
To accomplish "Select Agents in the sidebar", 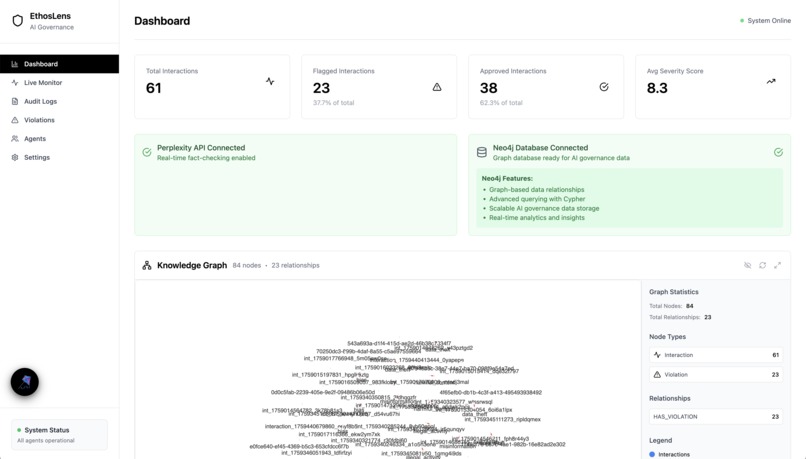I will (x=60, y=139).
